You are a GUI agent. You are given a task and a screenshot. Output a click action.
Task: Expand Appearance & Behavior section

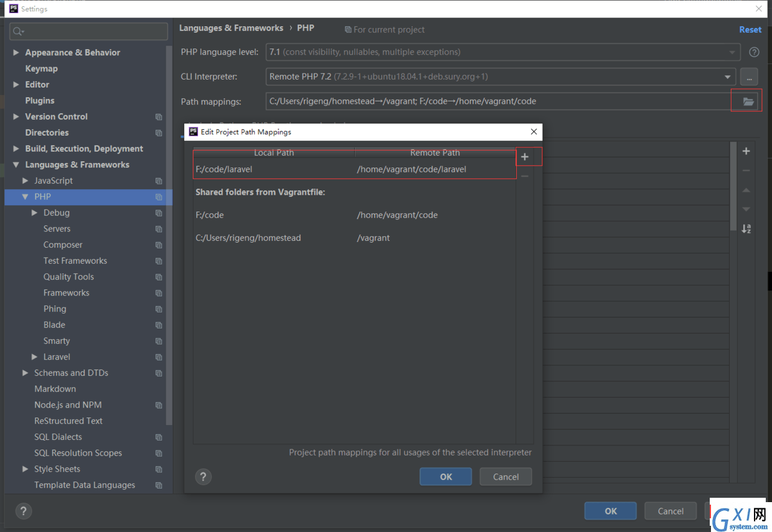pos(16,53)
